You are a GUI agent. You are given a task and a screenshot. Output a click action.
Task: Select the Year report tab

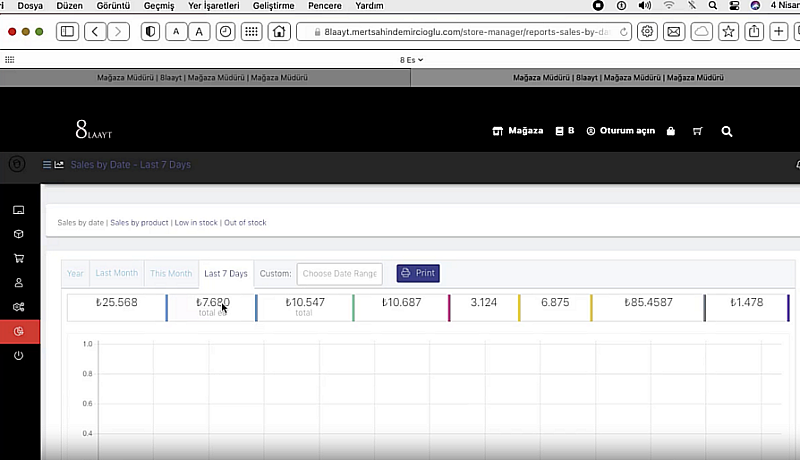tap(75, 273)
